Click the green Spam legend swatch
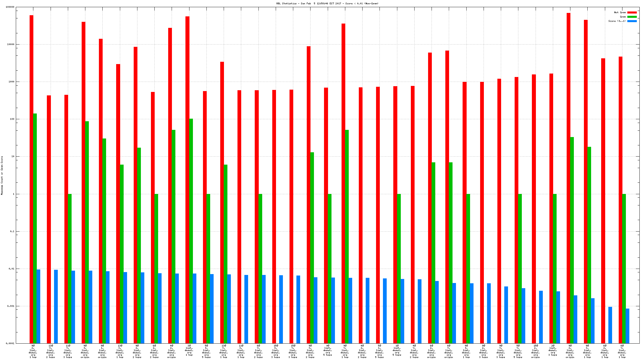The width and height of the screenshot is (644, 362). coord(632,17)
